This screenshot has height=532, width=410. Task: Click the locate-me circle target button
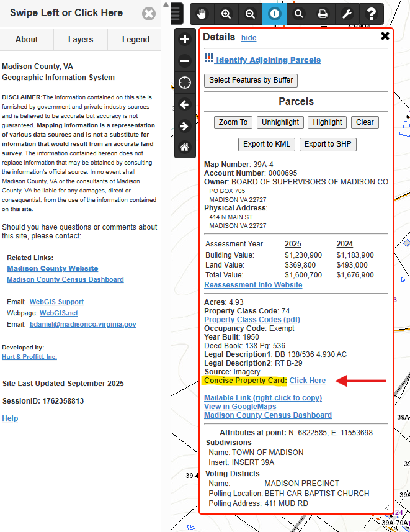pyautogui.click(x=185, y=83)
